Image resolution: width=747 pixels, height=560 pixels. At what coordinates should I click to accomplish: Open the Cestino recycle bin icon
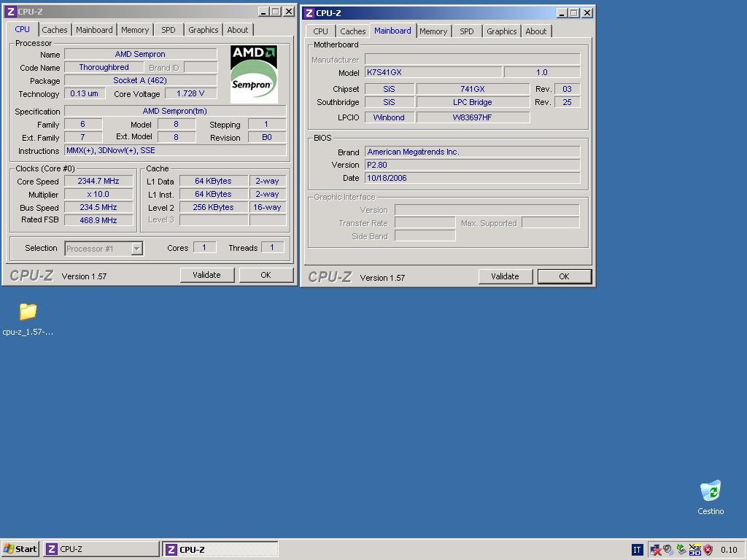click(711, 491)
